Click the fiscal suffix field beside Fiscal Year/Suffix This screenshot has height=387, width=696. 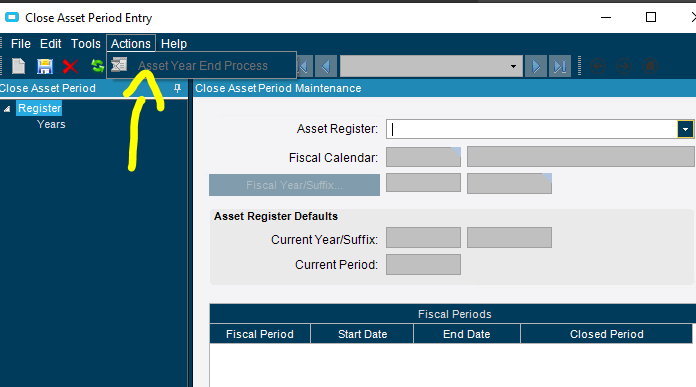(509, 183)
